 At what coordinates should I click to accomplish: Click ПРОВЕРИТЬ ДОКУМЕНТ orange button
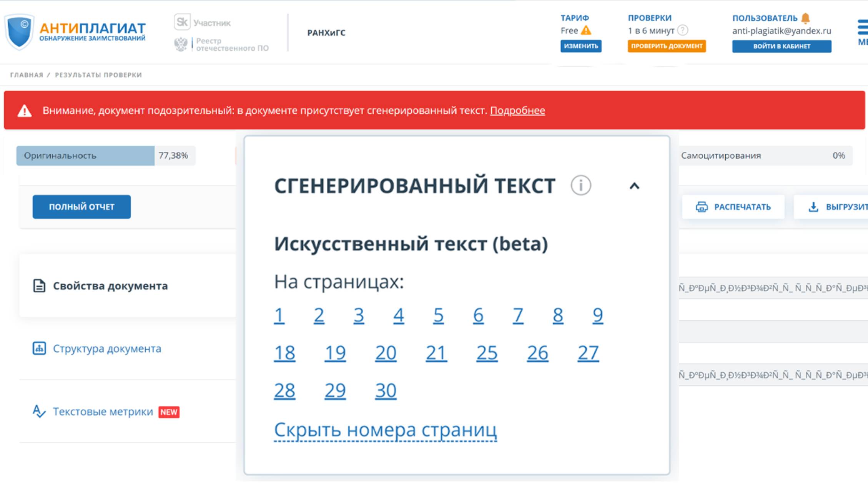click(x=667, y=46)
